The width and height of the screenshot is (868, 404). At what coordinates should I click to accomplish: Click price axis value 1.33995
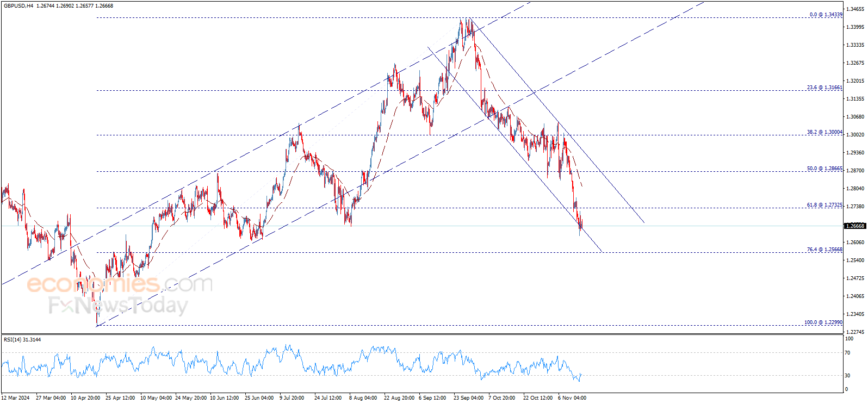click(x=855, y=27)
